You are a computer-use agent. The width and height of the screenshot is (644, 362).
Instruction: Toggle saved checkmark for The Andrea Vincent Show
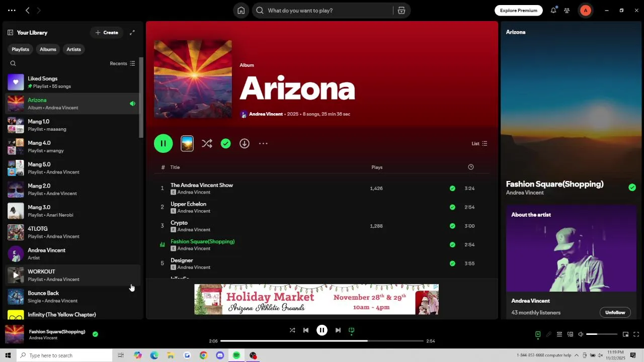[x=452, y=189]
